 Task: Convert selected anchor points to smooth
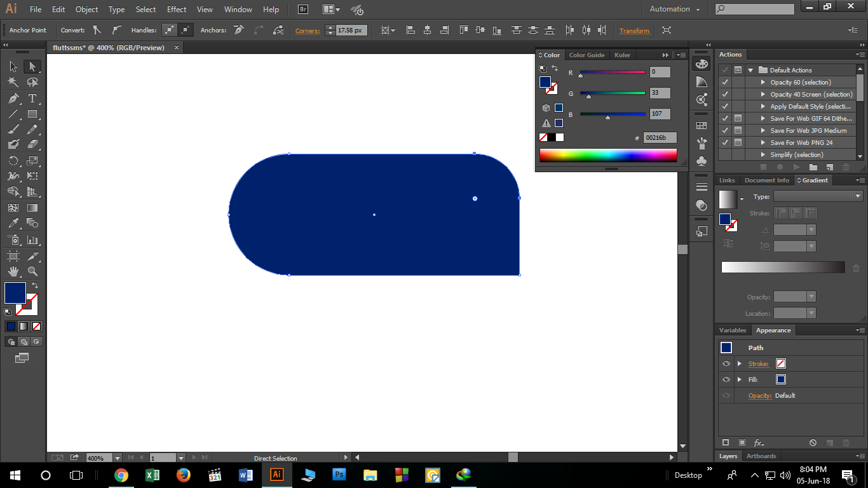[116, 30]
